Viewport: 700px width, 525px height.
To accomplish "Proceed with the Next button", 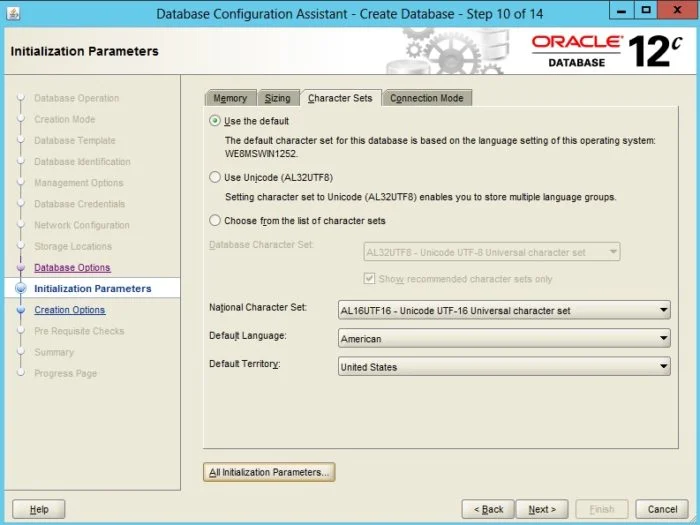I will (542, 509).
